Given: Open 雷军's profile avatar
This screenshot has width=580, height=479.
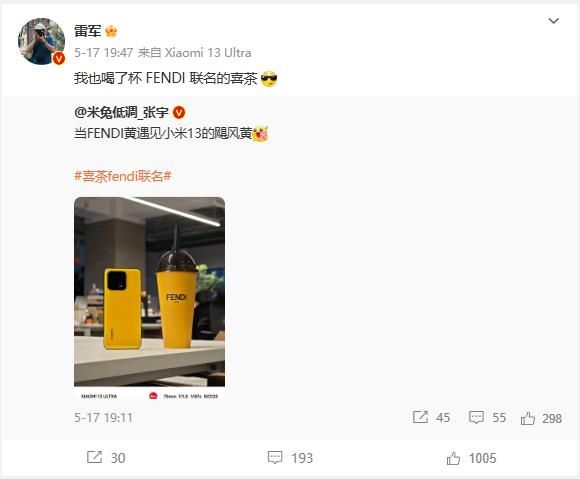Looking at the screenshot, I should 41,41.
